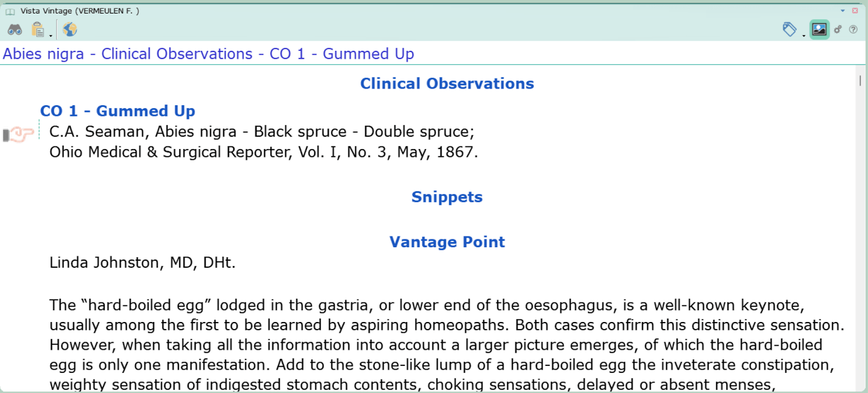Expand the tags dropdown arrow
The width and height of the screenshot is (868, 393).
tap(803, 36)
